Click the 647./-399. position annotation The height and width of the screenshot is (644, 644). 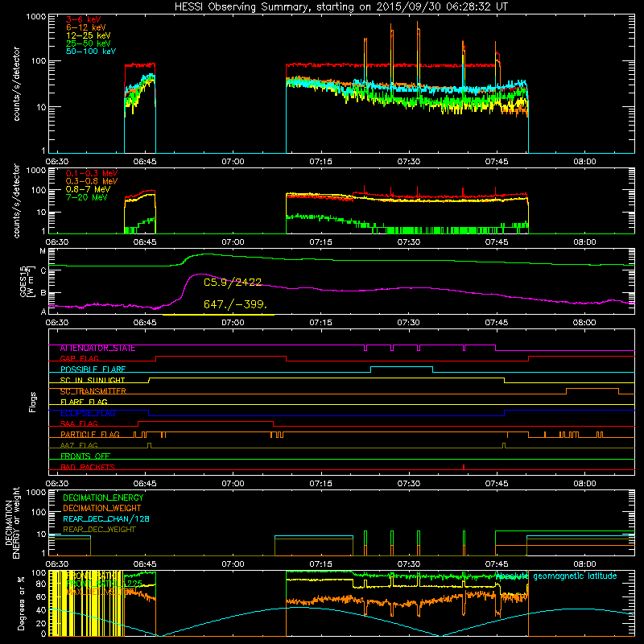tap(235, 304)
